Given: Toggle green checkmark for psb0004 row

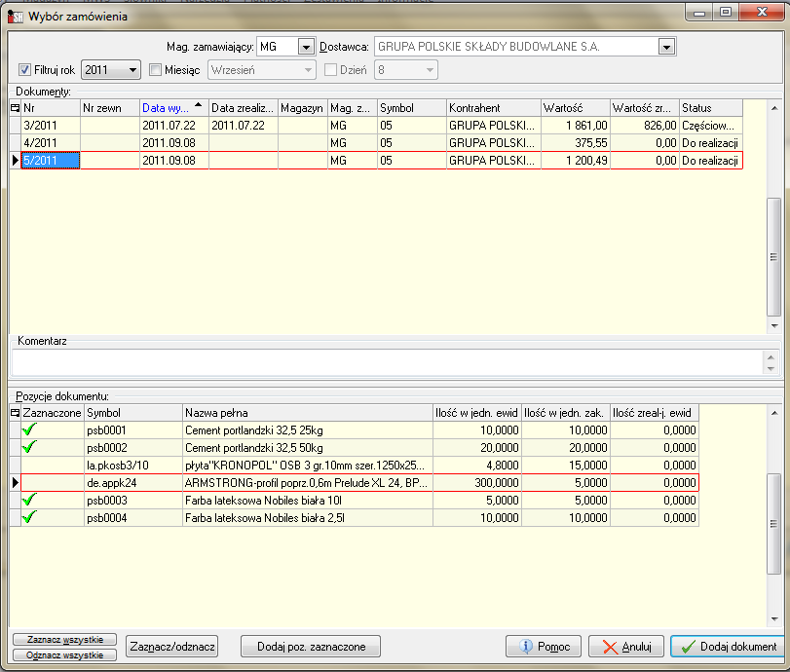Looking at the screenshot, I should coord(30,517).
